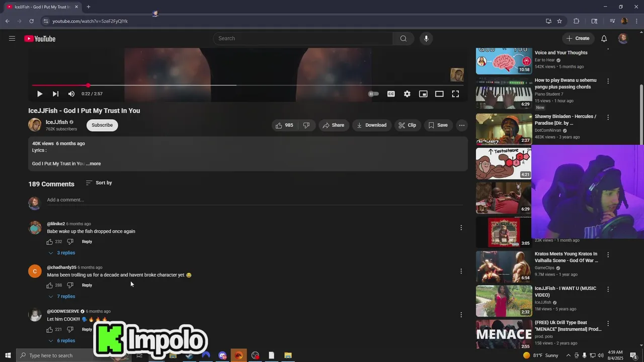Open options for I WANT U video

tap(608, 290)
